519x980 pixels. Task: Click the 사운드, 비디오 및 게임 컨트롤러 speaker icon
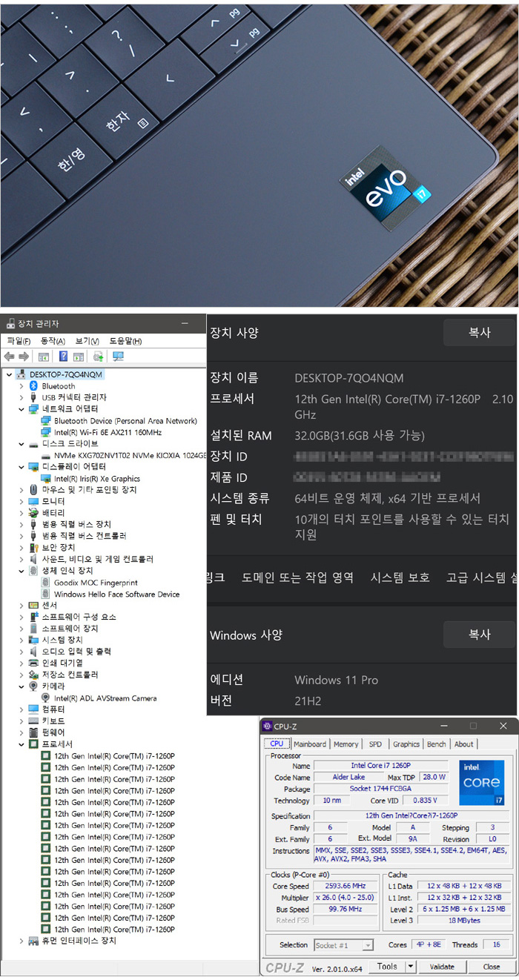33,559
